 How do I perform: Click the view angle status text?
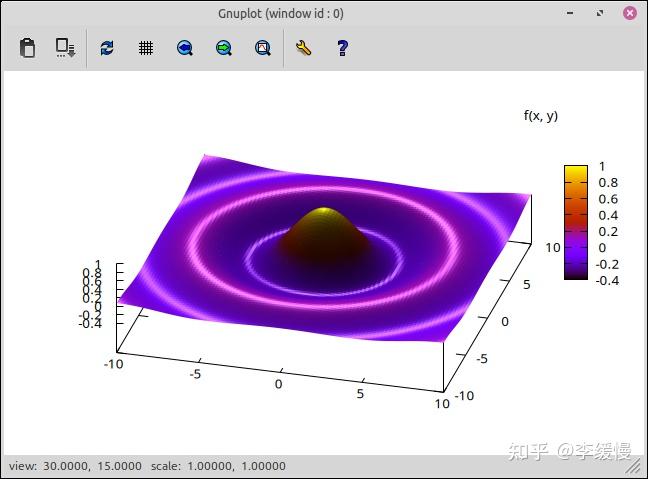pyautogui.click(x=75, y=466)
